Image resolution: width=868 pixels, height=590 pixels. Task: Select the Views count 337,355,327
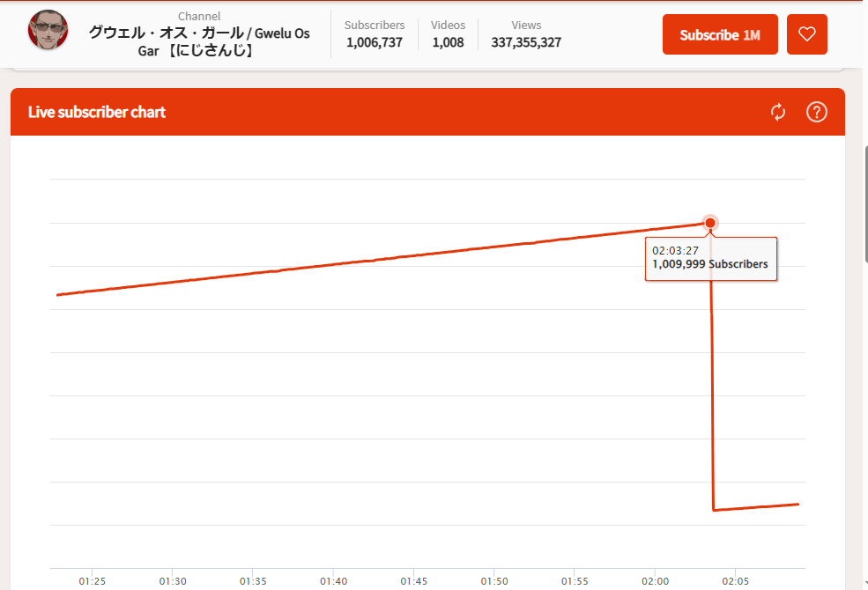(526, 42)
